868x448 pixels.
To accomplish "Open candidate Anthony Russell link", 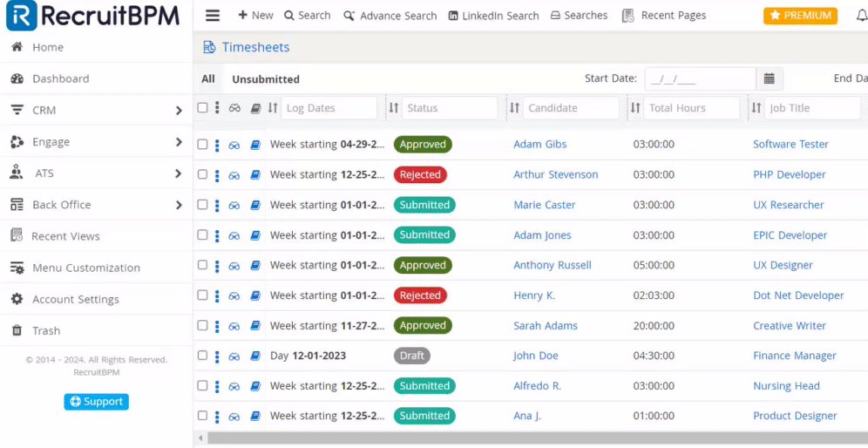I will pos(553,265).
